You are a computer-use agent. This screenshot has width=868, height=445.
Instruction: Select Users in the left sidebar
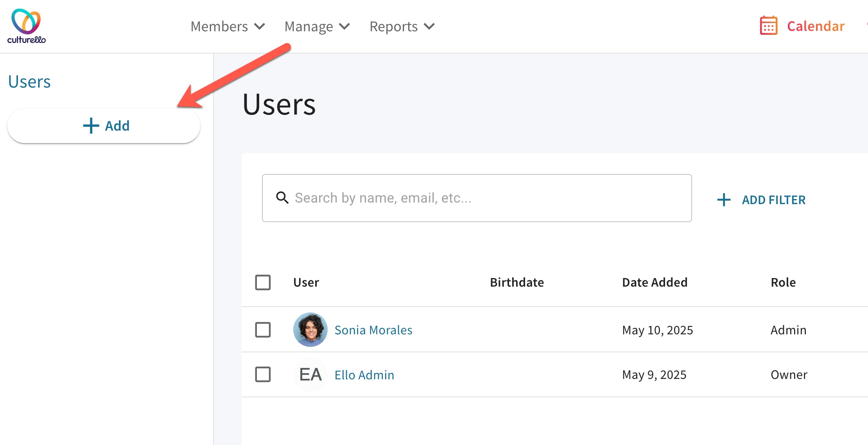(29, 82)
